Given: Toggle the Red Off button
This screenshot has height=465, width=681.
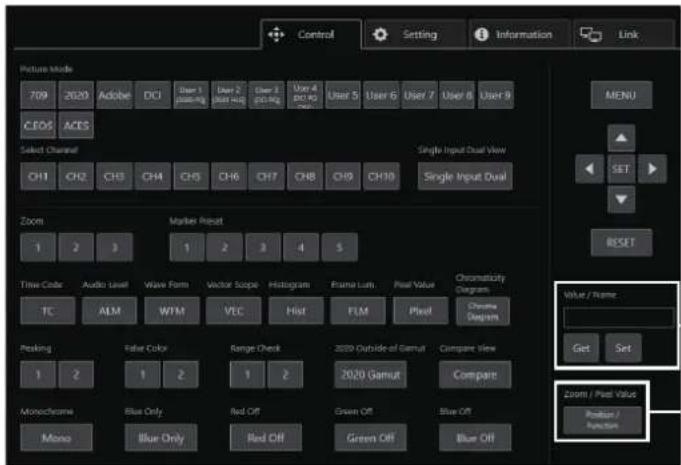Looking at the screenshot, I should click(266, 438).
